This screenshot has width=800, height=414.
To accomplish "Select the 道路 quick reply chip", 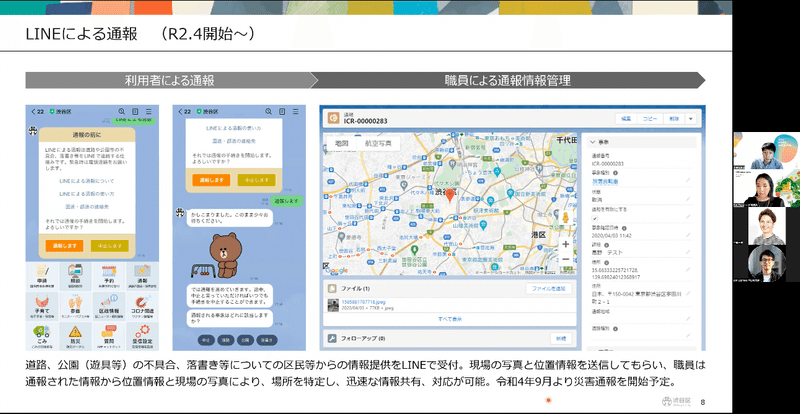I will [226, 339].
